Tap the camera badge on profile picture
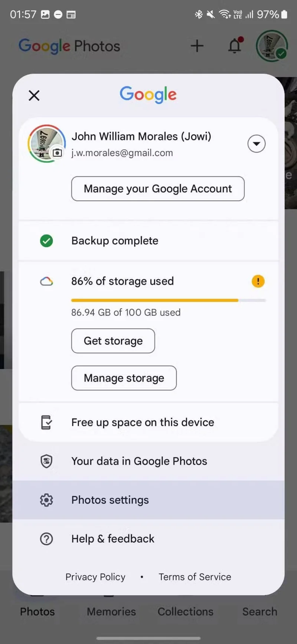 point(57,153)
